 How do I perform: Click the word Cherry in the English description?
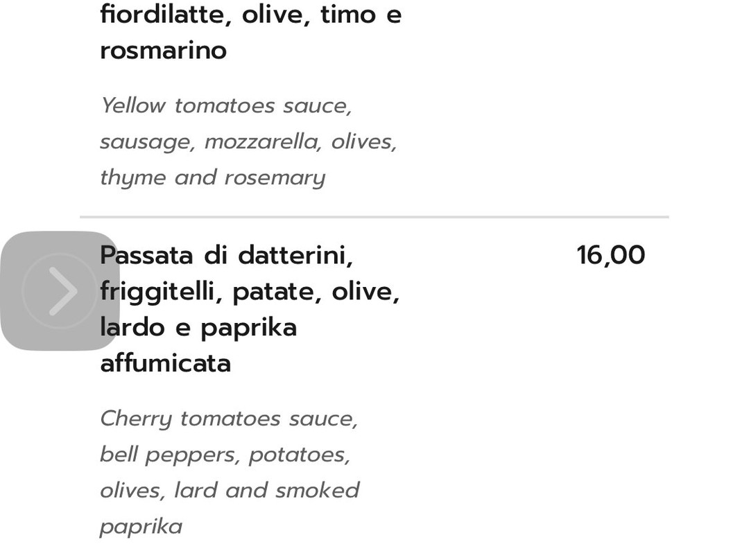point(135,419)
